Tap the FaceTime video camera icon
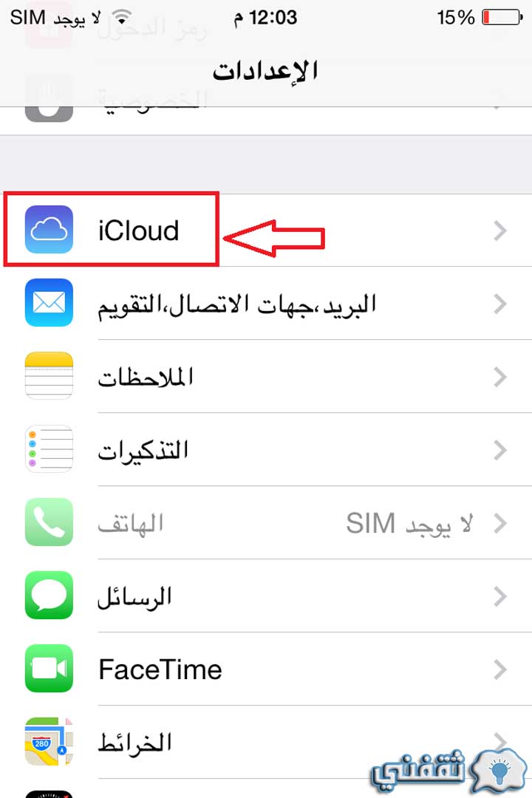This screenshot has height=798, width=532. click(49, 668)
